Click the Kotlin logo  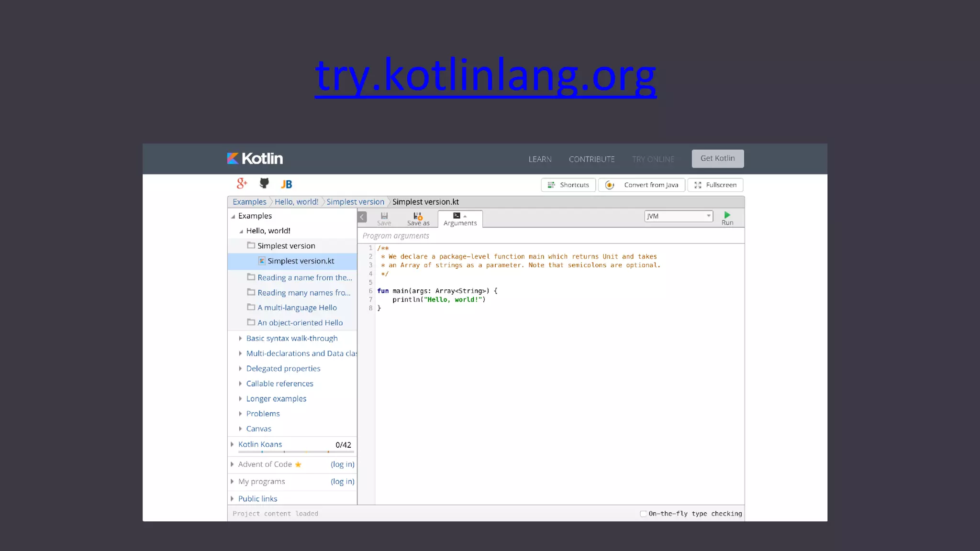point(255,158)
